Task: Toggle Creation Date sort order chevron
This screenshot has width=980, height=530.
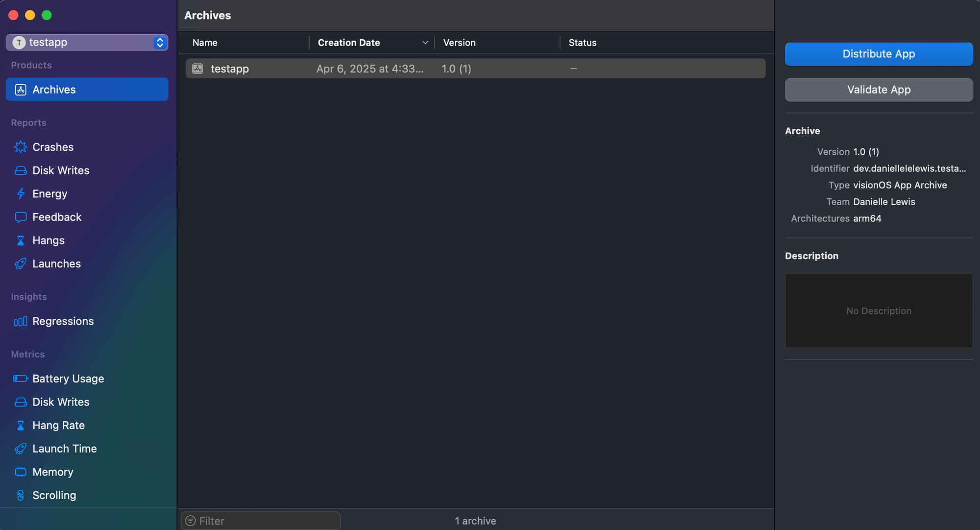Action: pyautogui.click(x=425, y=43)
